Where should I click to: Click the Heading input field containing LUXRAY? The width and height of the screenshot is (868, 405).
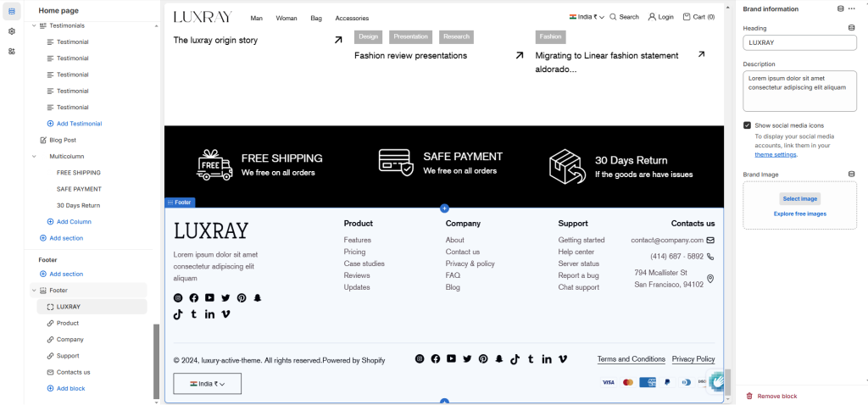tap(799, 42)
